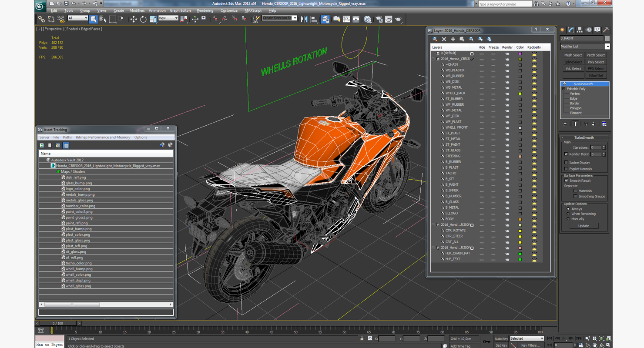
Task: Open Select by Name tool
Action: (103, 19)
